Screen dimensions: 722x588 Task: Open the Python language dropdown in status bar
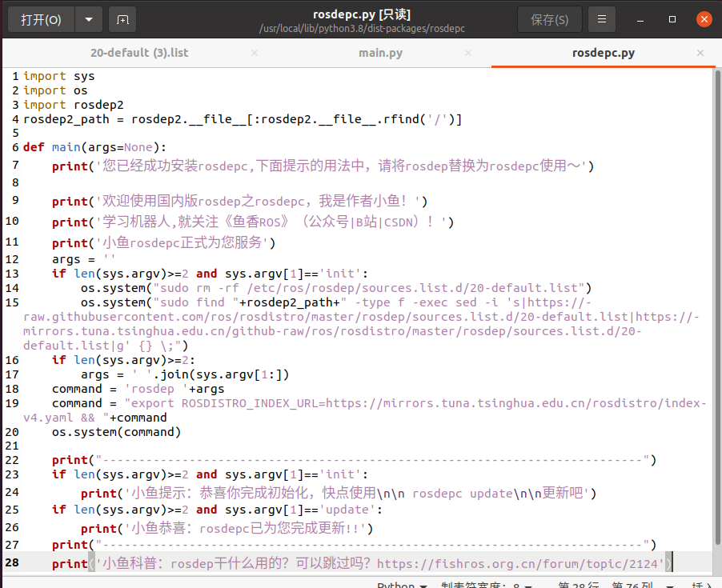pos(402,586)
